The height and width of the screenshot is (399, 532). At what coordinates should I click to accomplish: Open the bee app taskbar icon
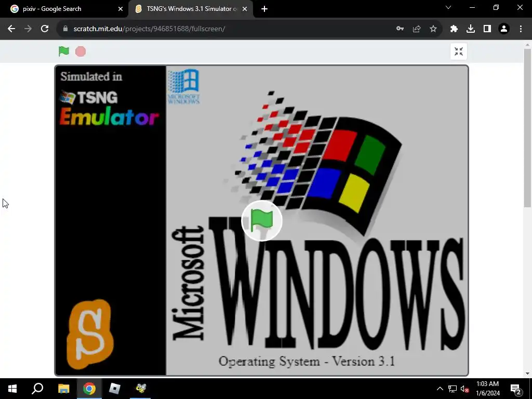pos(141,389)
